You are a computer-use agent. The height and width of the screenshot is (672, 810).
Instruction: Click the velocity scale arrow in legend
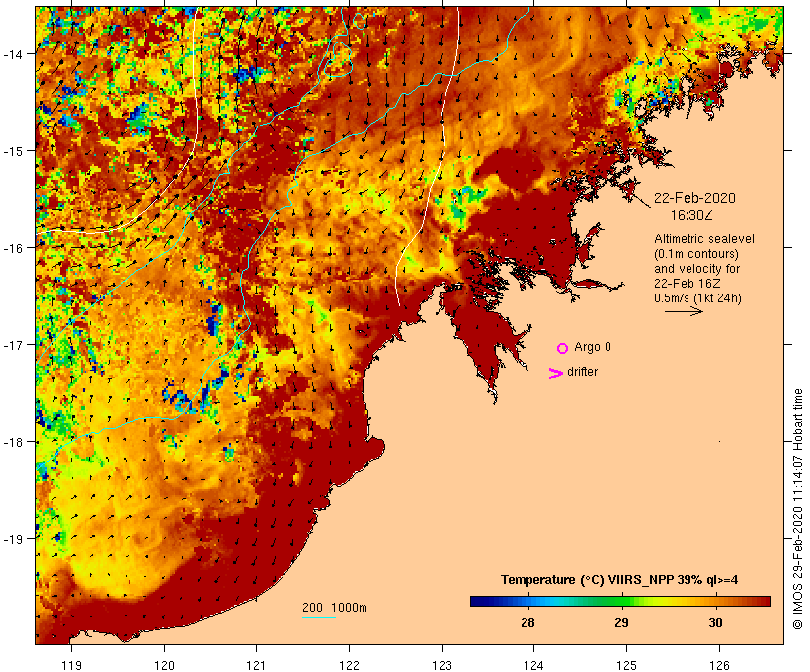coord(684,311)
